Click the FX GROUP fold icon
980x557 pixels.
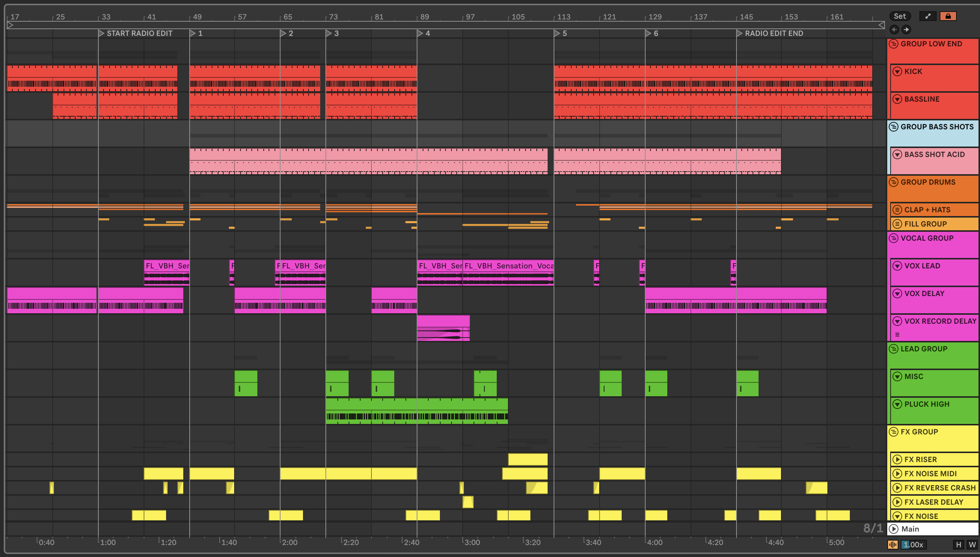tap(894, 431)
